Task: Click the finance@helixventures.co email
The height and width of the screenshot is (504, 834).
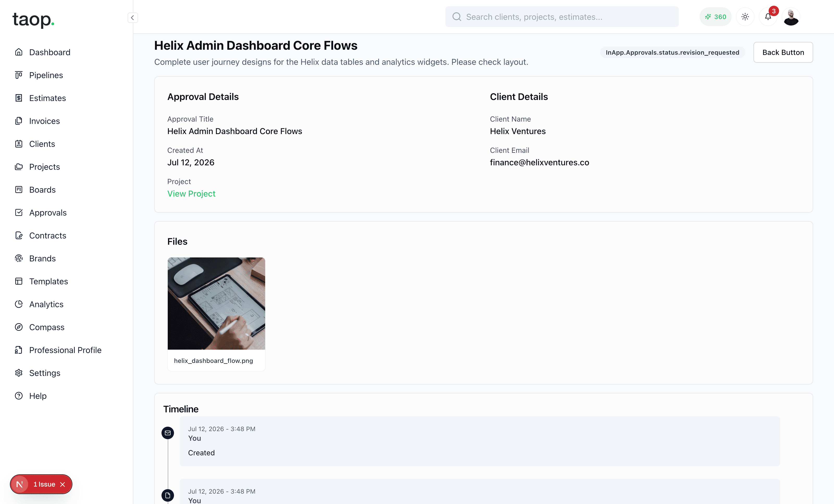Action: tap(539, 162)
